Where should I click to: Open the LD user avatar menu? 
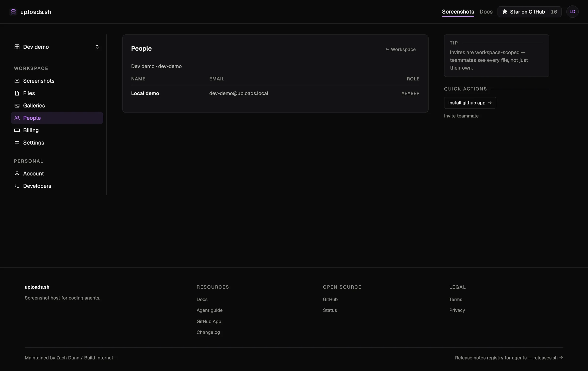(x=572, y=12)
